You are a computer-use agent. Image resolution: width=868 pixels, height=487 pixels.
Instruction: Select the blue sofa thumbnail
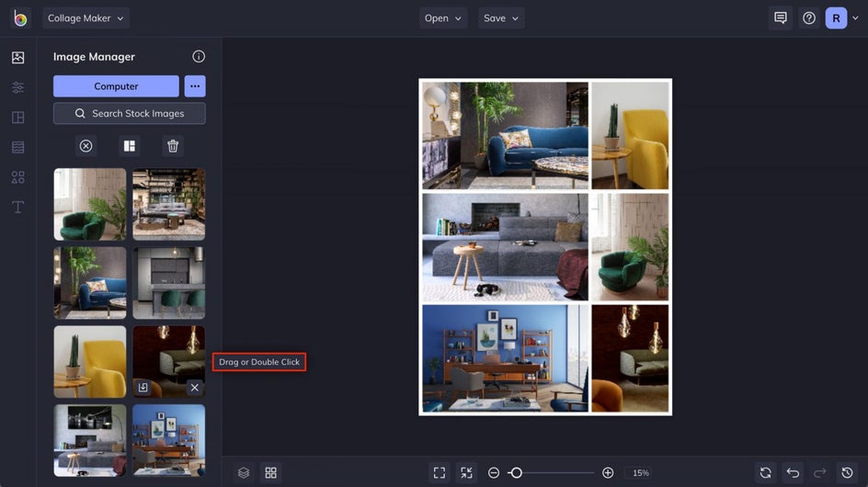[90, 283]
